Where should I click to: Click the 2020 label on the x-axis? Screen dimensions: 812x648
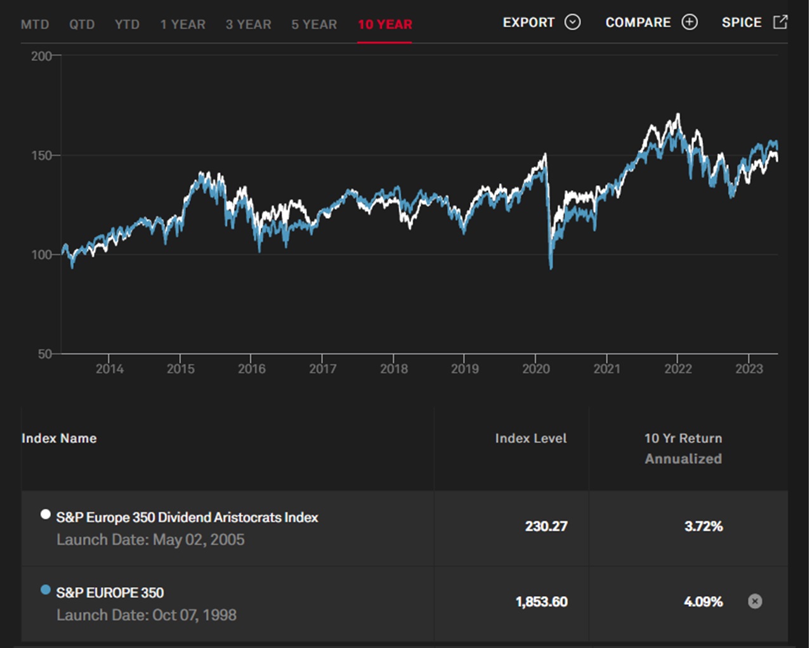pyautogui.click(x=536, y=369)
